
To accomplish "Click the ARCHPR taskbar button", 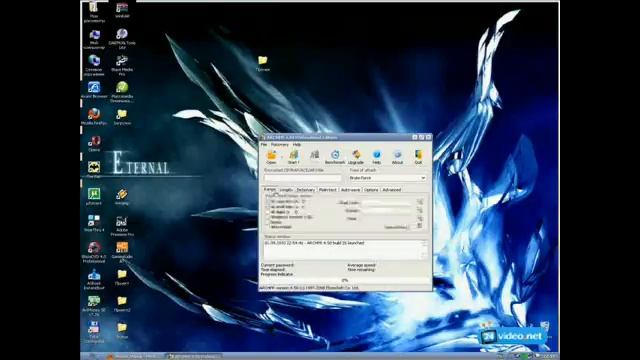I will 194,356.
